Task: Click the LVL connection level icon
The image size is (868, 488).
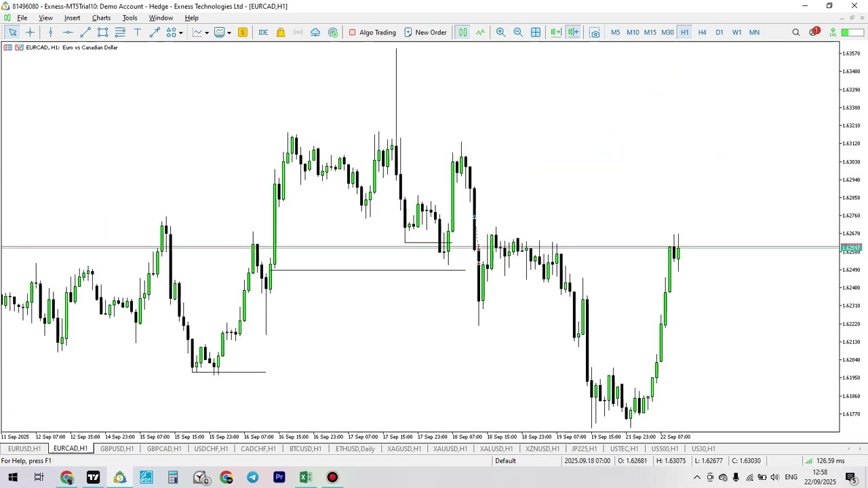Action: (x=833, y=33)
